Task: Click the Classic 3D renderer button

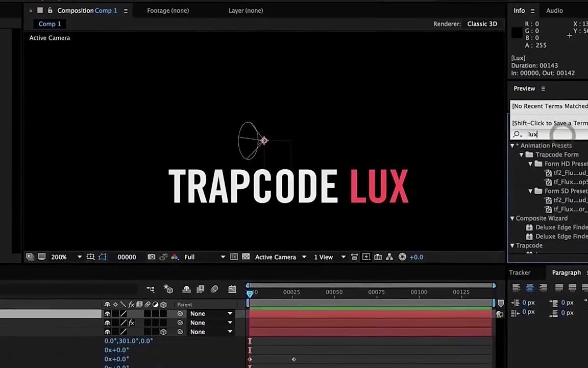Action: pos(482,24)
